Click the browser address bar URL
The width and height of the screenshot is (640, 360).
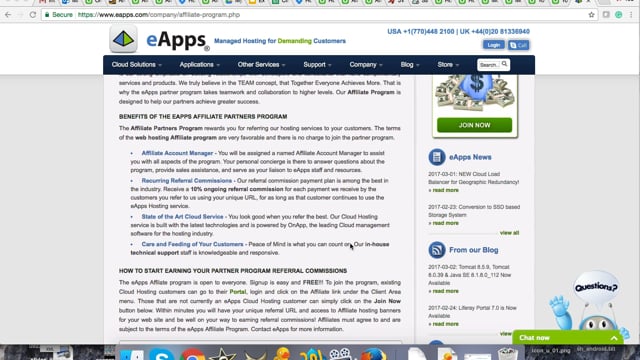point(159,15)
